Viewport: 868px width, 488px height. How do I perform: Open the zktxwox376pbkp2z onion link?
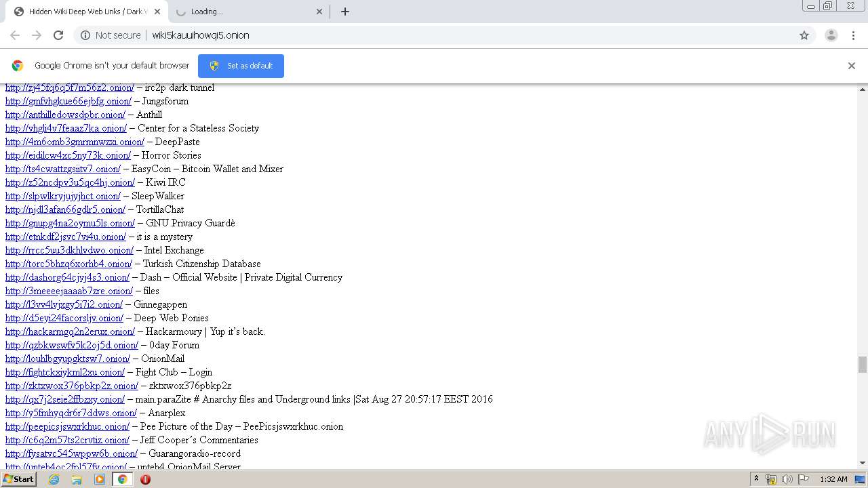pyautogui.click(x=72, y=386)
